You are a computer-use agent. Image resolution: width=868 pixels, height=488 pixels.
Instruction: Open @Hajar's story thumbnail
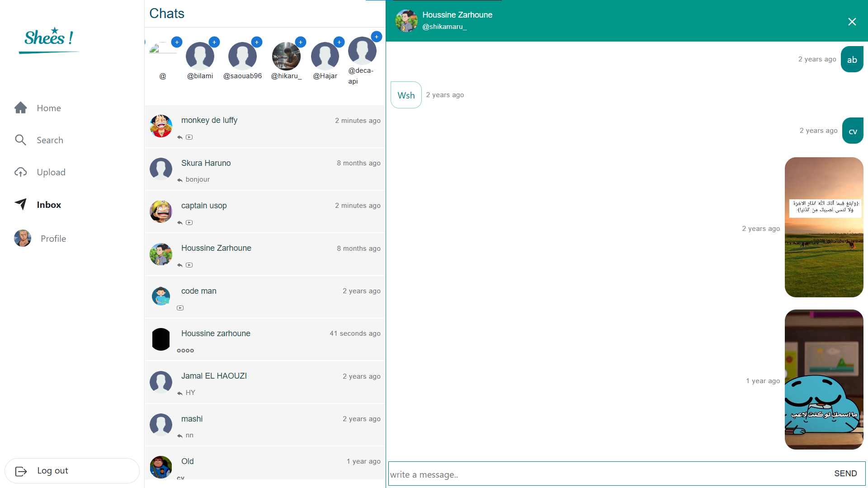click(x=325, y=56)
